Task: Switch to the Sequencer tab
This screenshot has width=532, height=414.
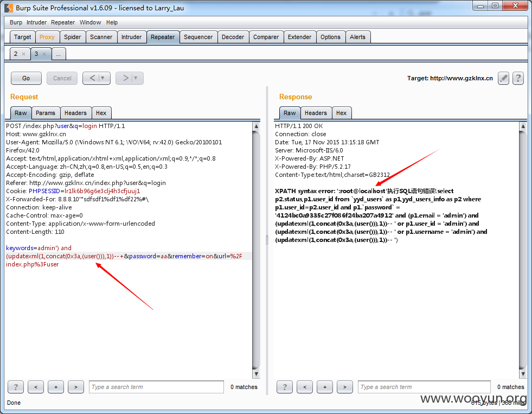Action: pyautogui.click(x=198, y=37)
